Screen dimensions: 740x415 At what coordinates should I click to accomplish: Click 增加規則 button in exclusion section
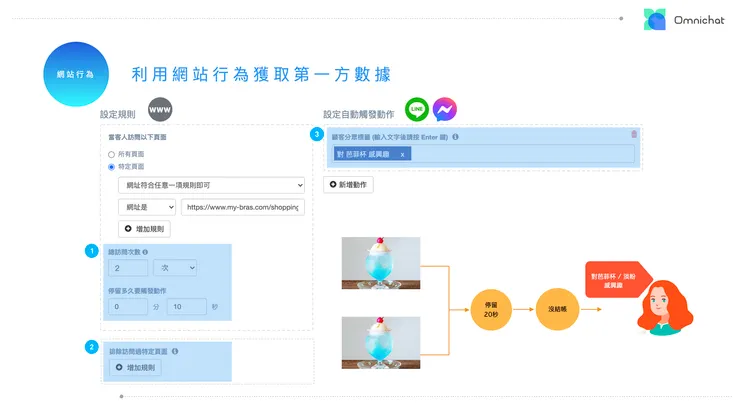click(x=135, y=367)
